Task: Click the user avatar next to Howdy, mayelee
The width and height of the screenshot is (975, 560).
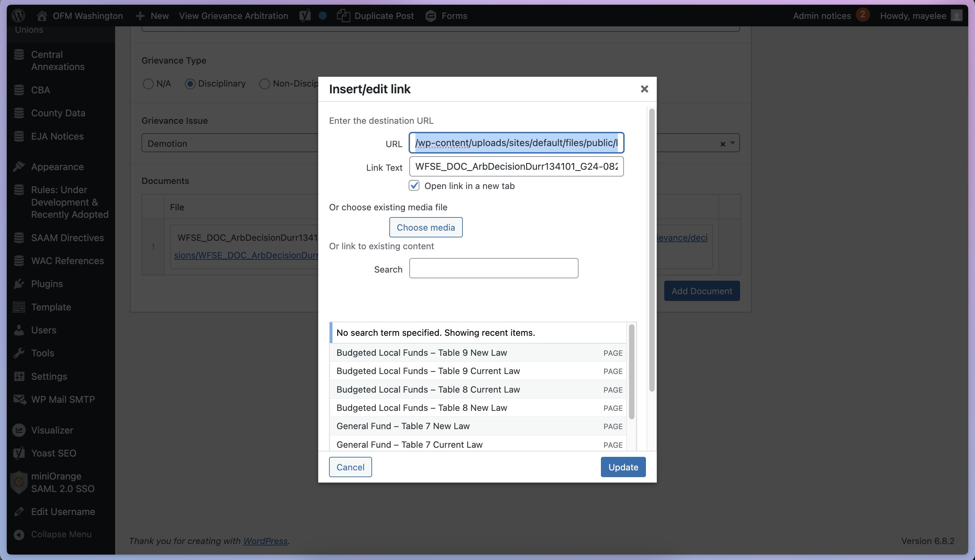Action: [x=956, y=16]
